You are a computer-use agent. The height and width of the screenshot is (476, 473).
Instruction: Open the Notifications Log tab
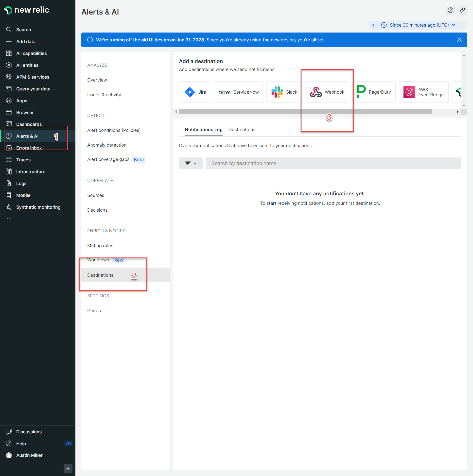(x=203, y=130)
